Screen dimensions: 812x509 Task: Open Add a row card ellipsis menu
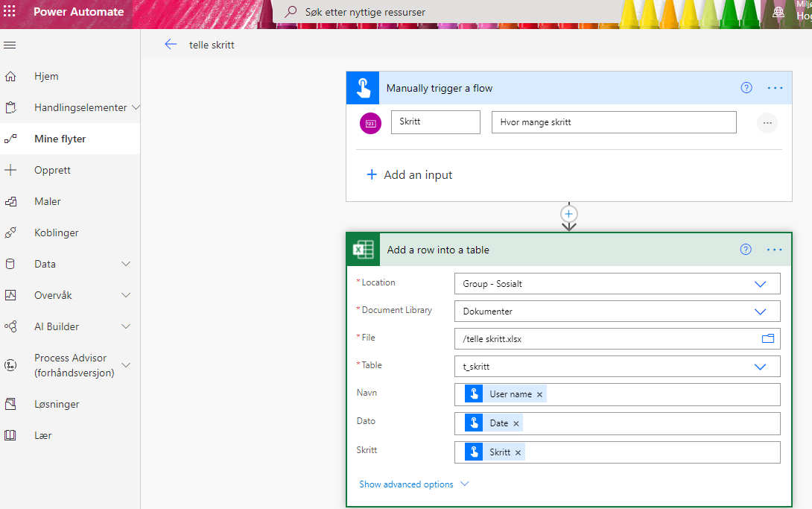tap(775, 250)
